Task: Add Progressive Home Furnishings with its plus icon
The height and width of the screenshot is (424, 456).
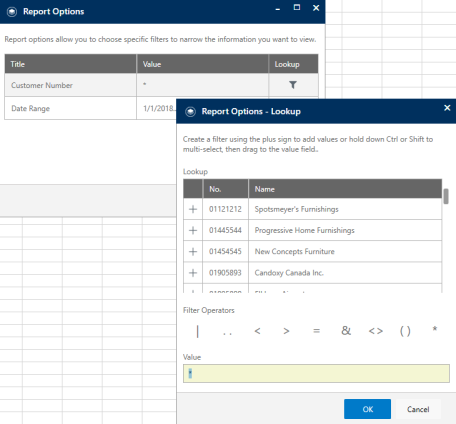Action: tap(193, 230)
